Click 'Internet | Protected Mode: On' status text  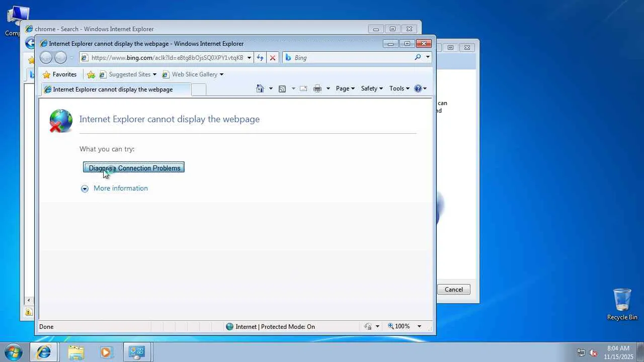[x=275, y=326]
